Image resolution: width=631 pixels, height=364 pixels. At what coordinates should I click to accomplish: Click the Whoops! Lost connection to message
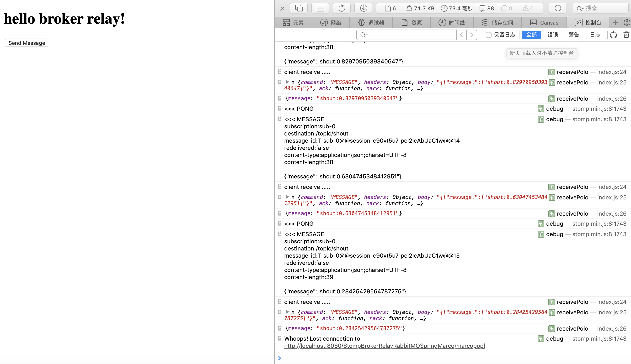(322, 339)
